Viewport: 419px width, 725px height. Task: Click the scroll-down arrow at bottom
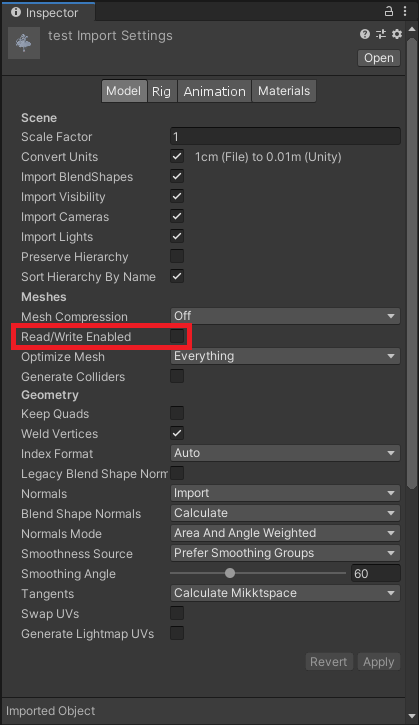coord(412,716)
